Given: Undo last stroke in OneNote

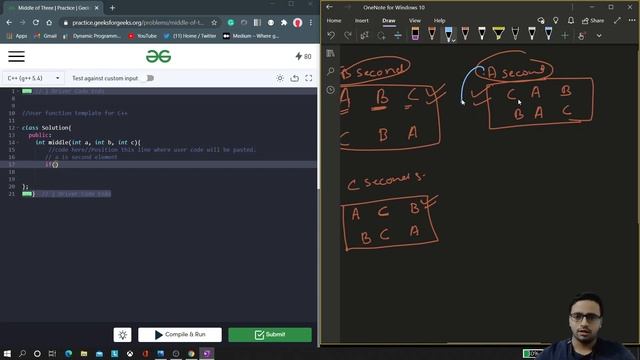Looking at the screenshot, I should (x=331, y=36).
